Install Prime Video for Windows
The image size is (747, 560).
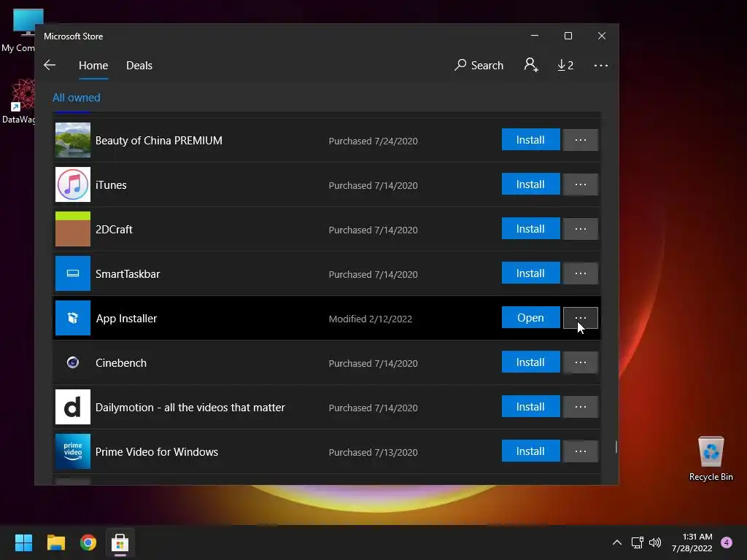pyautogui.click(x=531, y=451)
